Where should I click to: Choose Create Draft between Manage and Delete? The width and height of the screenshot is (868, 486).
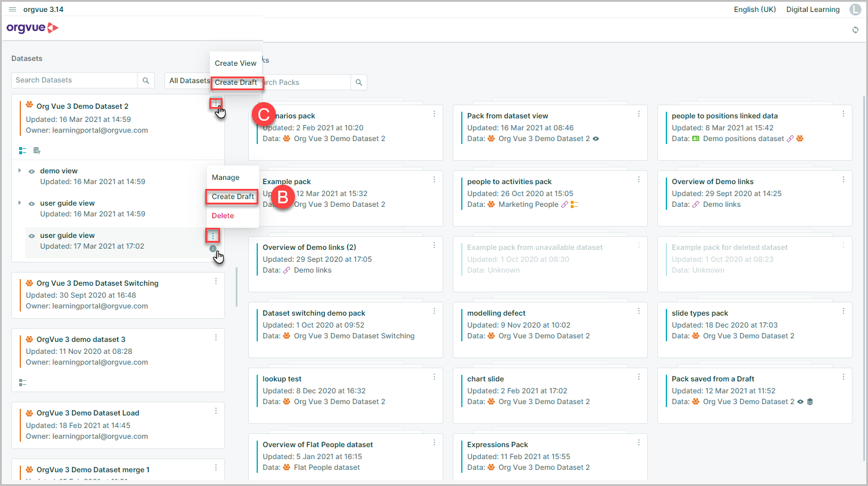tap(233, 197)
